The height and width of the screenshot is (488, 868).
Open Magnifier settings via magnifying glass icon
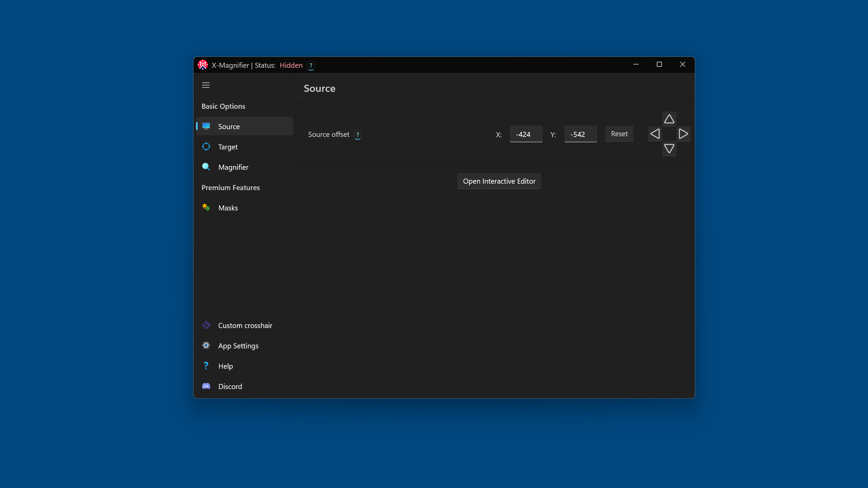click(x=206, y=167)
